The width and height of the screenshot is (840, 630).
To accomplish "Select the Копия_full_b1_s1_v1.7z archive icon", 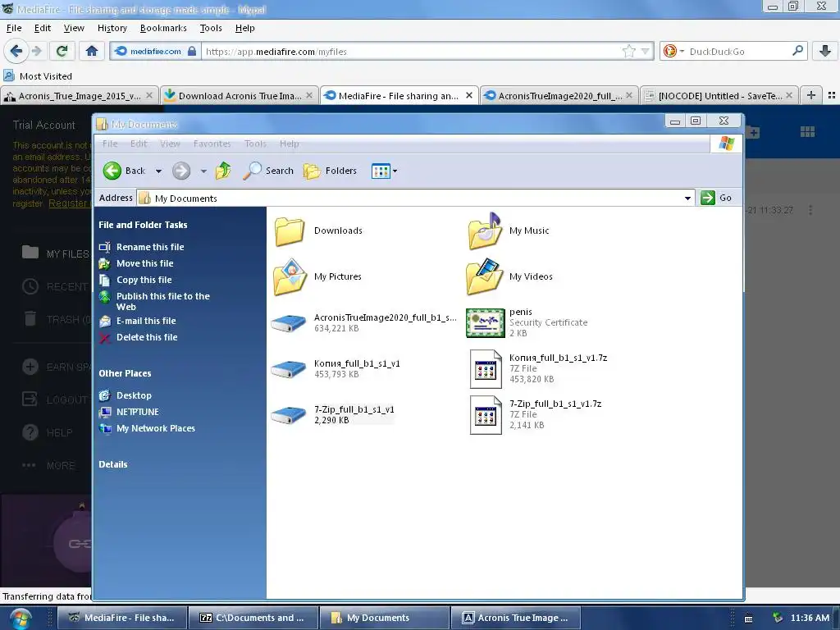I will [x=486, y=369].
